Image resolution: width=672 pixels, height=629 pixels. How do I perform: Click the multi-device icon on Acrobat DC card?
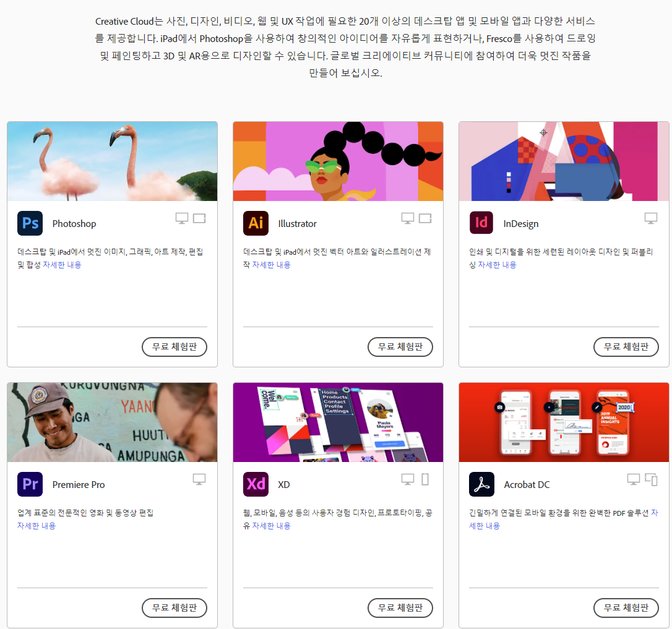pos(652,479)
